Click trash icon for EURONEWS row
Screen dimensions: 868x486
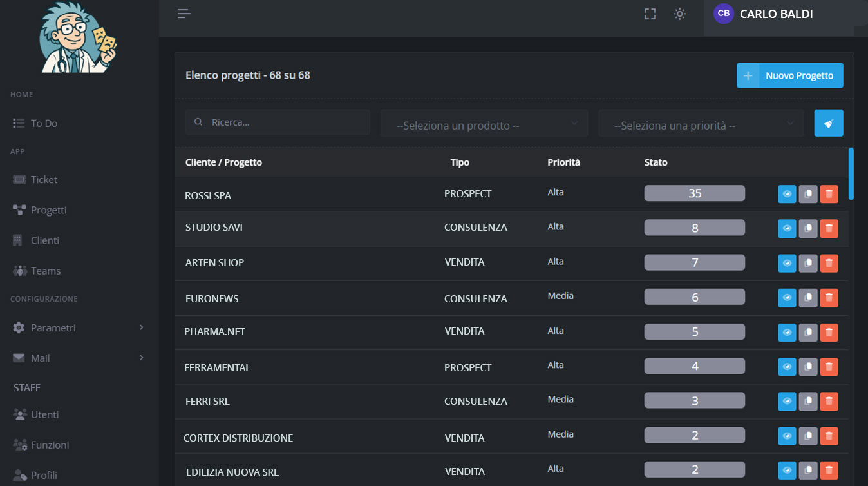click(829, 297)
